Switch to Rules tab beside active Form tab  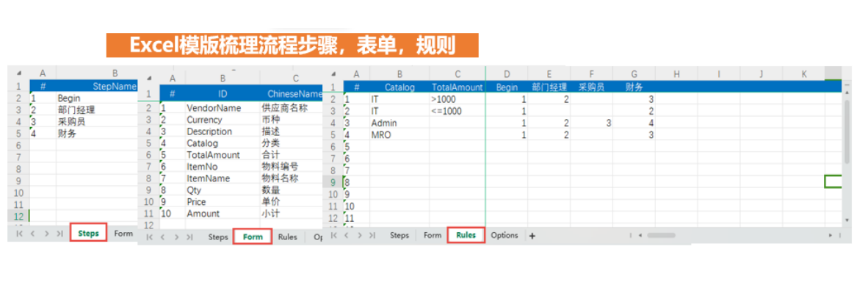(x=287, y=237)
